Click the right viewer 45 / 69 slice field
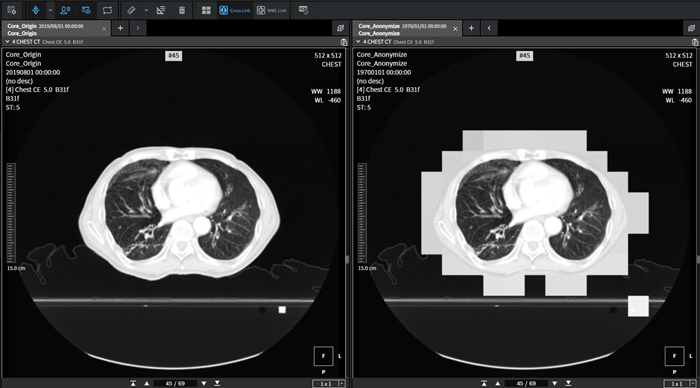700x388 pixels. (526, 383)
